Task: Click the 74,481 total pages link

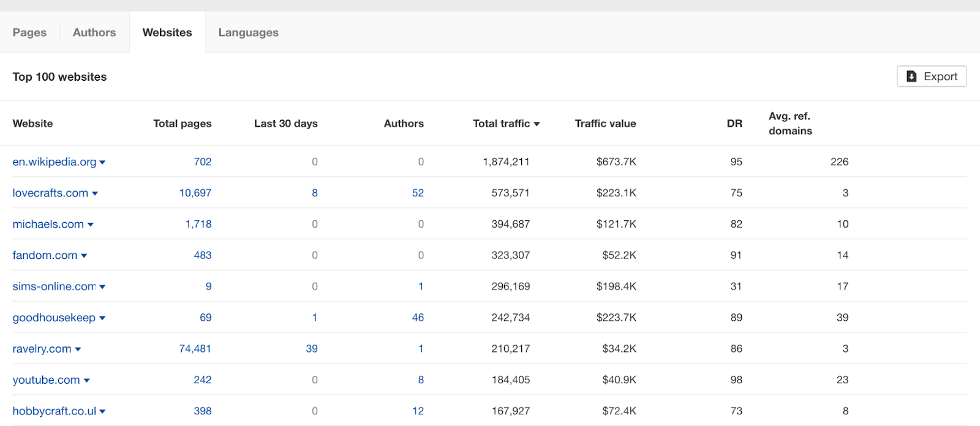Action: (x=195, y=349)
